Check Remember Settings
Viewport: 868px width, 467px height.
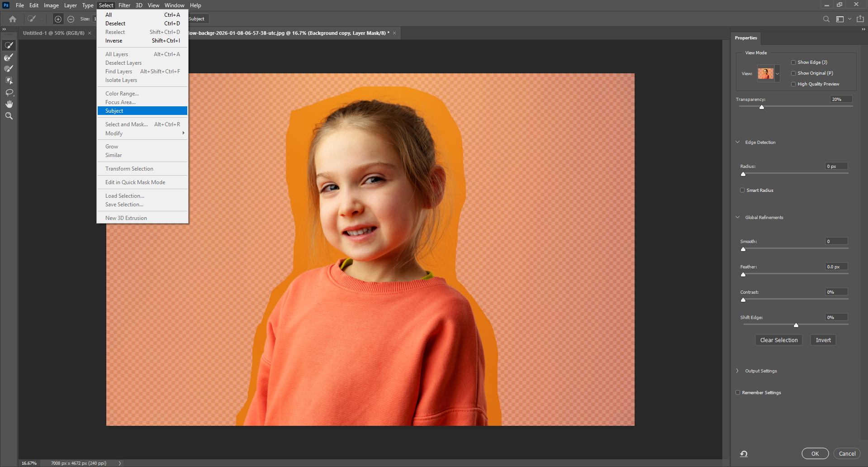pyautogui.click(x=738, y=392)
